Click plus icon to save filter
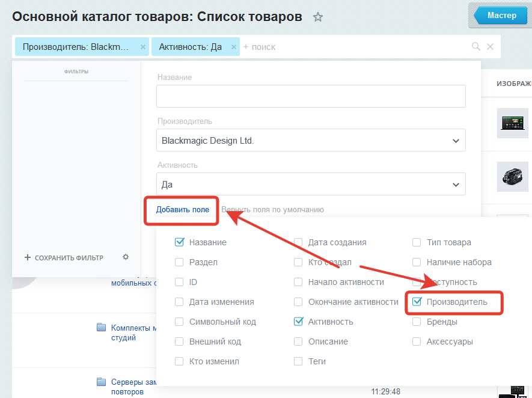Screen dimensions: 532x398 pyautogui.click(x=28, y=258)
